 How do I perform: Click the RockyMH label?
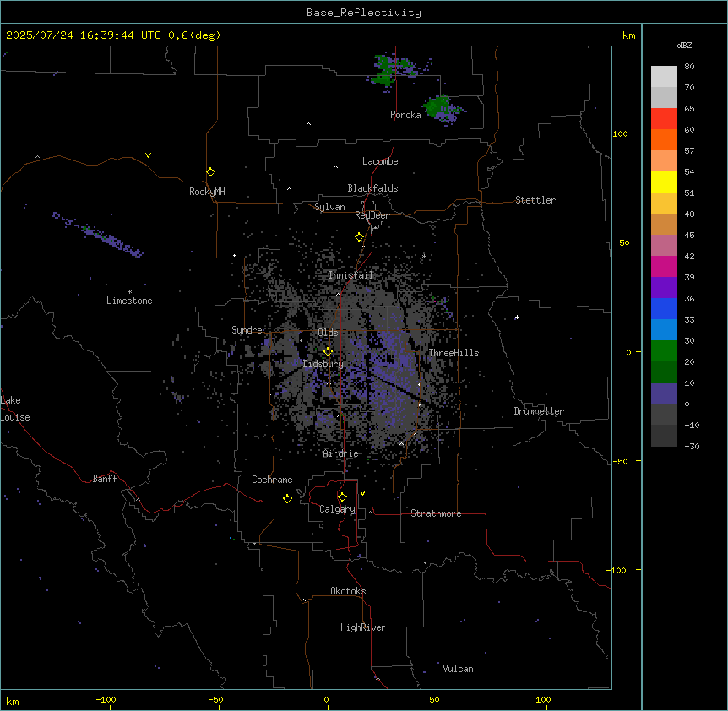[x=207, y=192]
